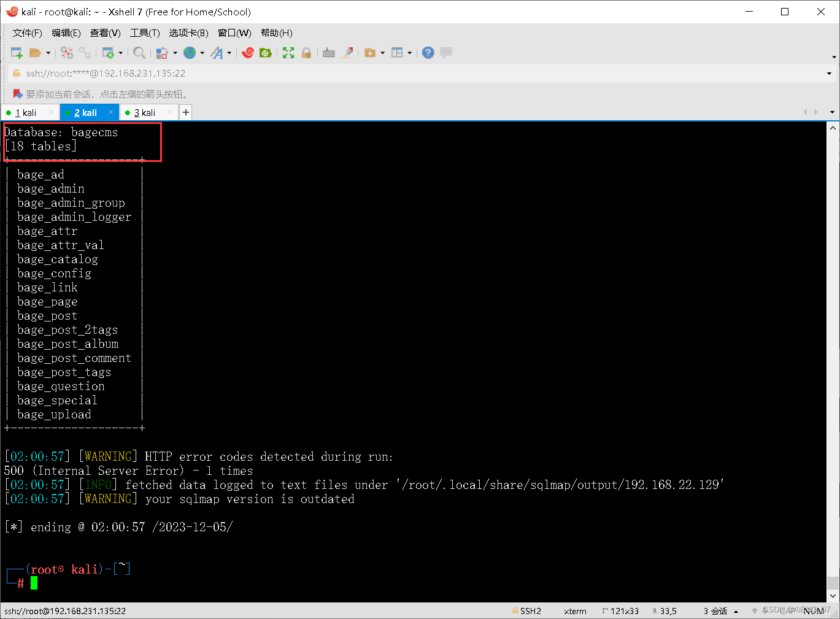Toggle full screen with green arrows icon
This screenshot has height=619, width=840.
pos(288,53)
